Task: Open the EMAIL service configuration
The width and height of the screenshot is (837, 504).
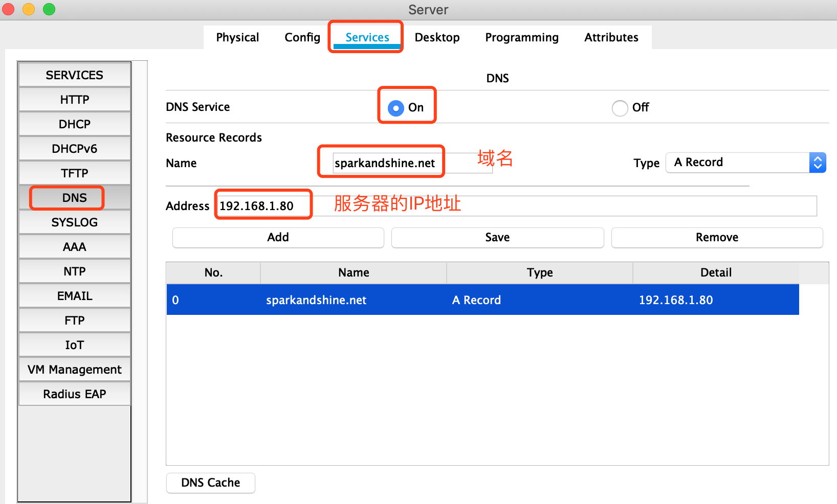Action: point(74,295)
